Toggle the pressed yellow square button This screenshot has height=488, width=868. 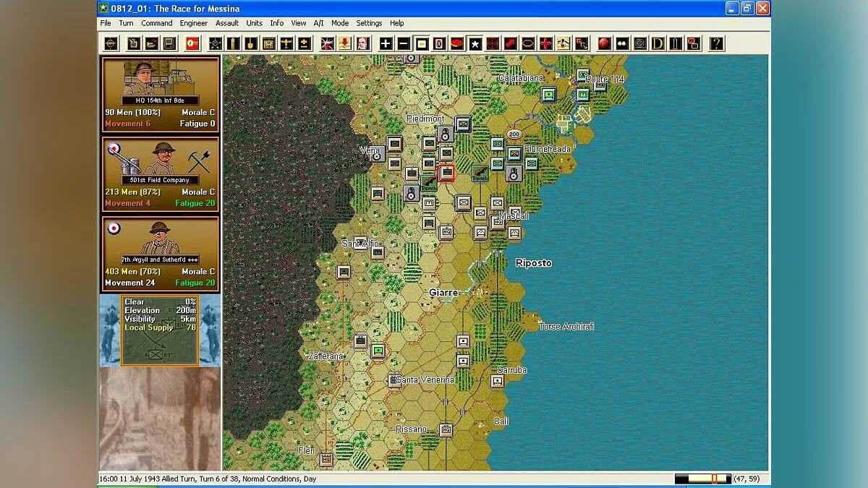coord(422,43)
